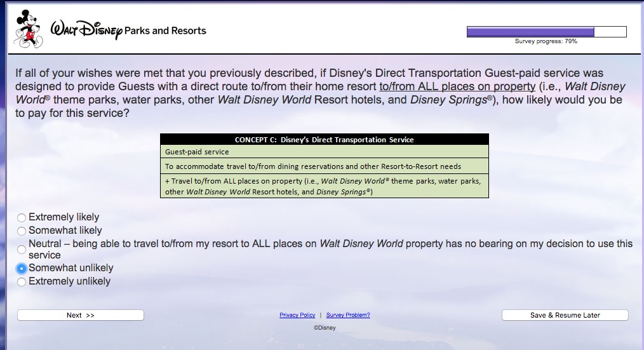Click the Survey progress: 79% text
The width and height of the screenshot is (644, 350).
(x=546, y=41)
